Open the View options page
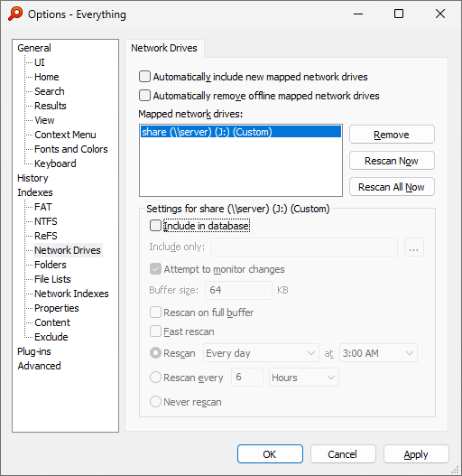Image resolution: width=462 pixels, height=476 pixels. point(44,120)
